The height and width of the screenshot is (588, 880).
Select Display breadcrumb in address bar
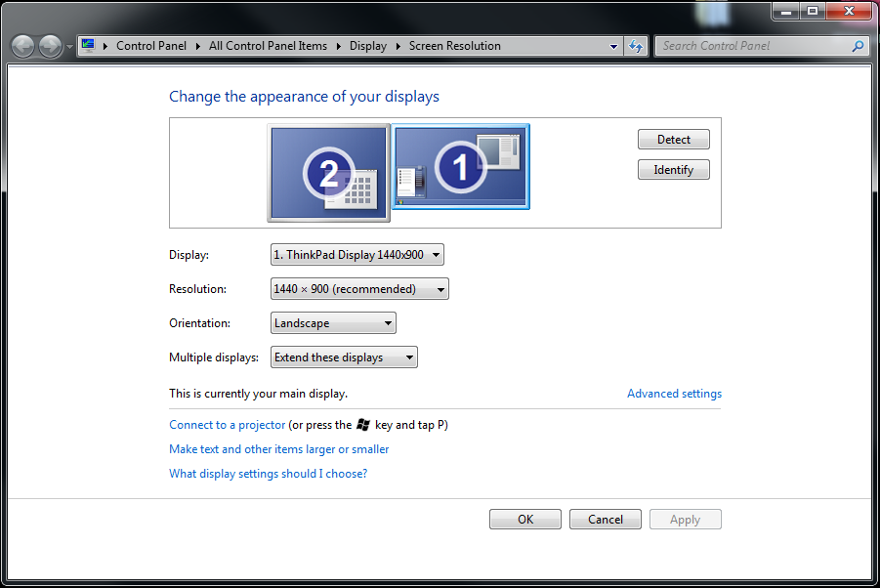(x=367, y=46)
